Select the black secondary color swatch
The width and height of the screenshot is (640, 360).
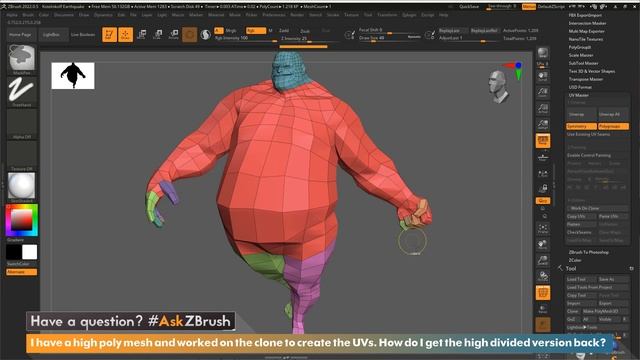pyautogui.click(x=13, y=252)
